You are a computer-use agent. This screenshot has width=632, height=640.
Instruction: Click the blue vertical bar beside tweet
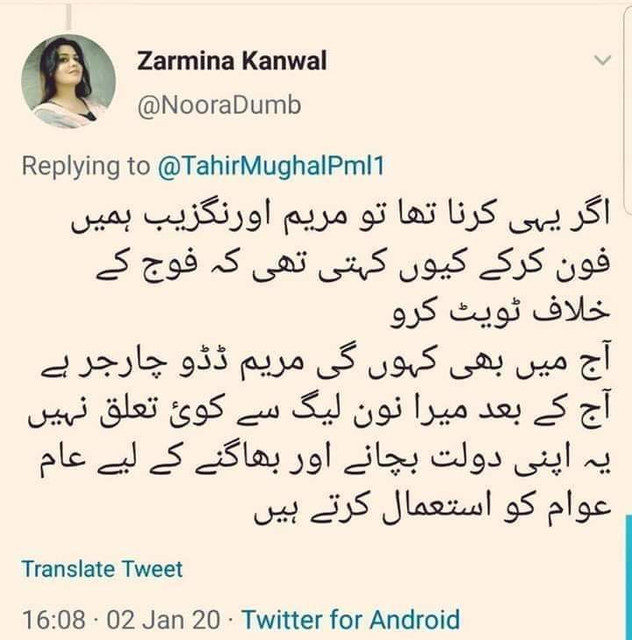tap(629, 578)
